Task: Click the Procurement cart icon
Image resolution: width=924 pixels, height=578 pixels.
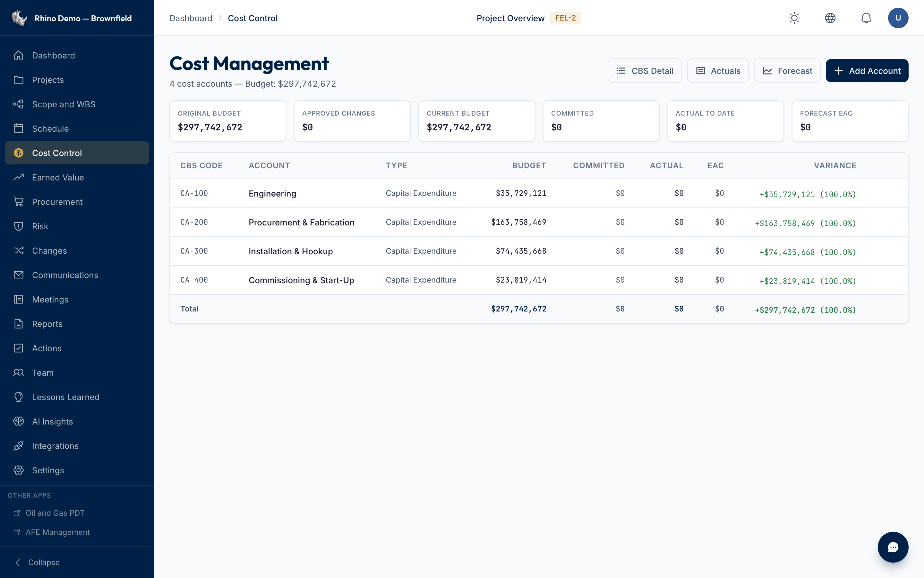Action: (18, 202)
